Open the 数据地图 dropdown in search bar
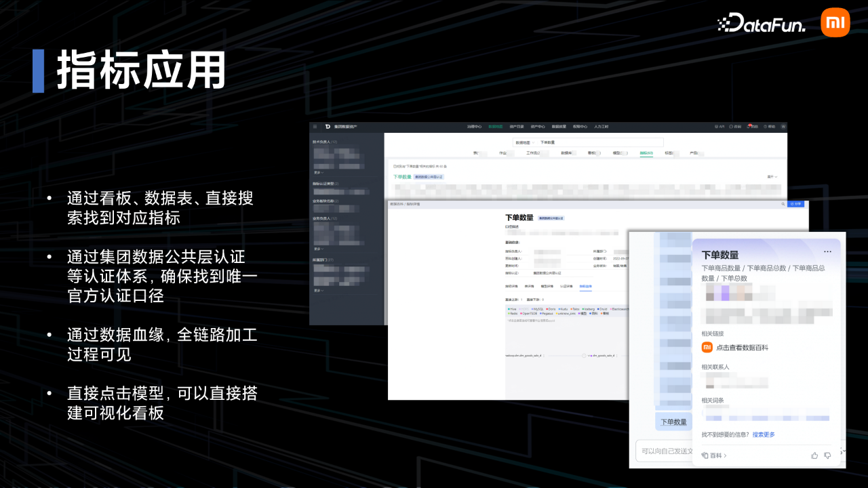 coord(524,142)
